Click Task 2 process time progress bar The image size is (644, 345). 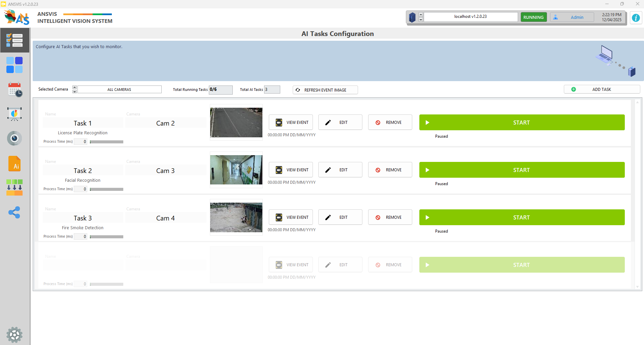click(x=106, y=189)
